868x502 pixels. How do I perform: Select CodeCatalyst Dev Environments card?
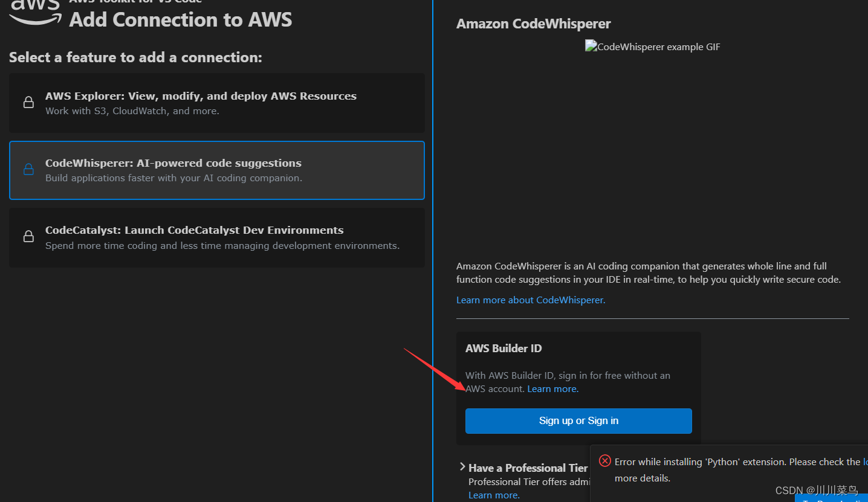pyautogui.click(x=217, y=237)
